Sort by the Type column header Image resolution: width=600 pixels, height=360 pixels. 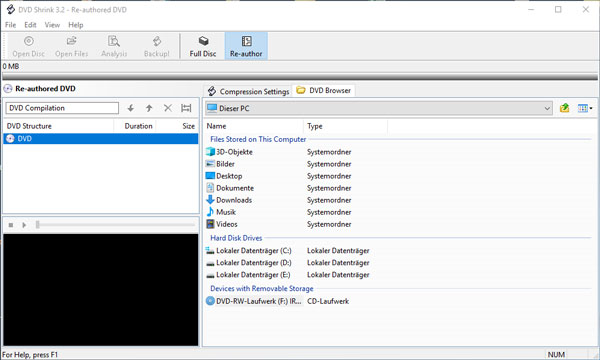346,126
